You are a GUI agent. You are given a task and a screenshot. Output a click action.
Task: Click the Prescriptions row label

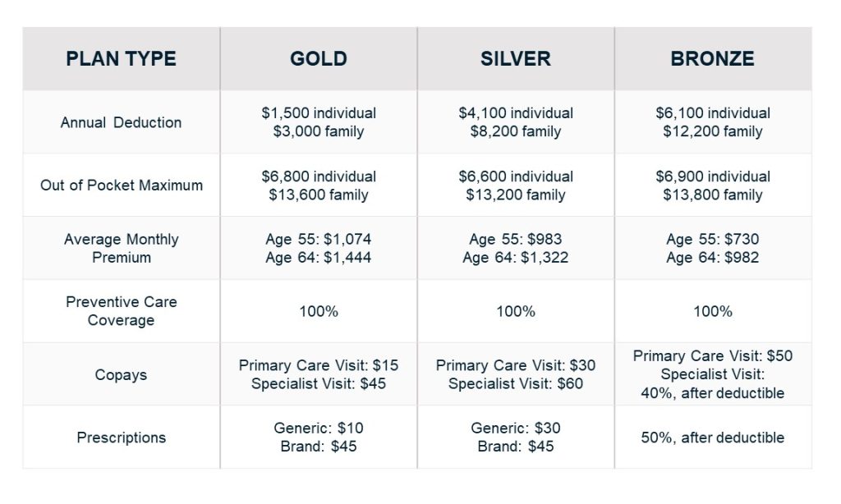[122, 438]
